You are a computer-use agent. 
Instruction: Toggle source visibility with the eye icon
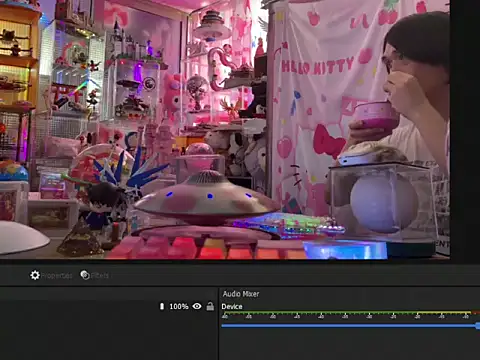pos(197,306)
